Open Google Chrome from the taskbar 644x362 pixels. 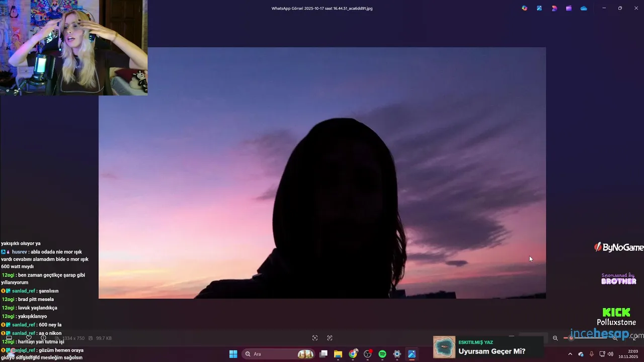pos(353,354)
